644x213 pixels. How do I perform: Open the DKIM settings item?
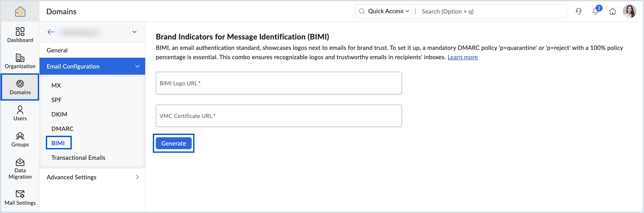click(x=59, y=114)
